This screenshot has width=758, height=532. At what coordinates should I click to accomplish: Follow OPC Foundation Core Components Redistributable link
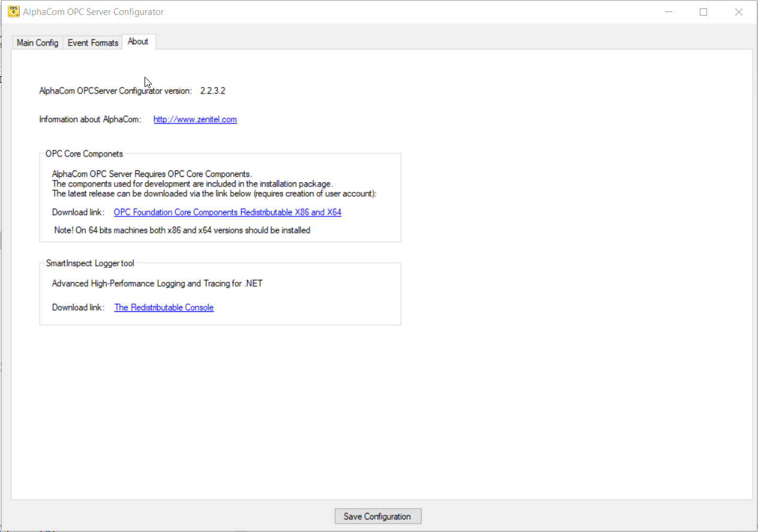[x=227, y=212]
